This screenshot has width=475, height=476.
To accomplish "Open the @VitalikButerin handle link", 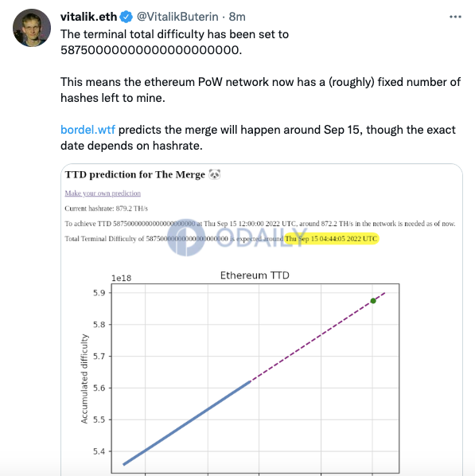I will point(177,17).
